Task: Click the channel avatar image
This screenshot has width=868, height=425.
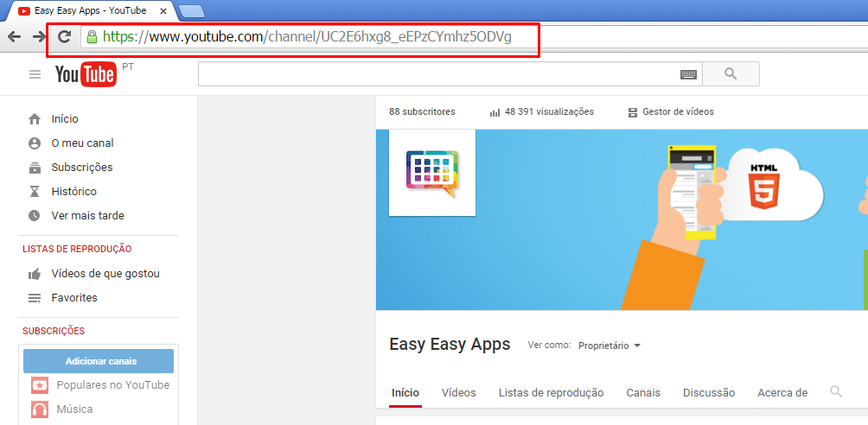Action: (432, 173)
